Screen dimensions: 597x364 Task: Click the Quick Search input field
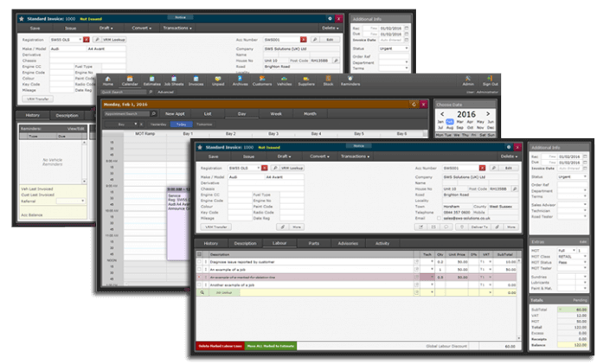[124, 92]
